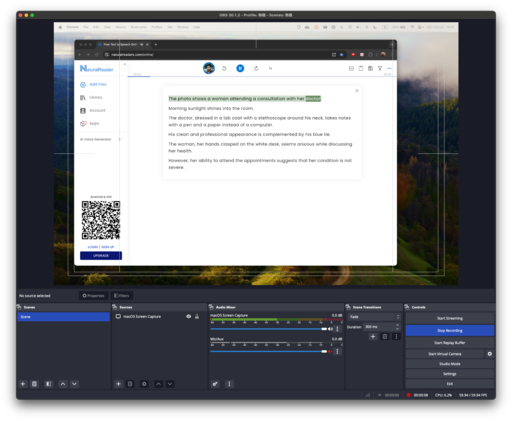The image size is (512, 421).
Task: Open Mic/Aux audio options dots
Action: [337, 351]
